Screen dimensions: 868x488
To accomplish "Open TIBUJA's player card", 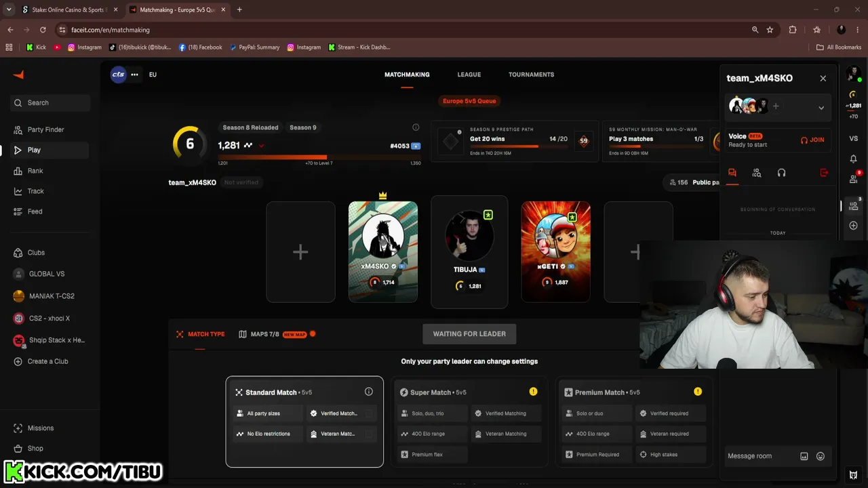I will coord(469,252).
